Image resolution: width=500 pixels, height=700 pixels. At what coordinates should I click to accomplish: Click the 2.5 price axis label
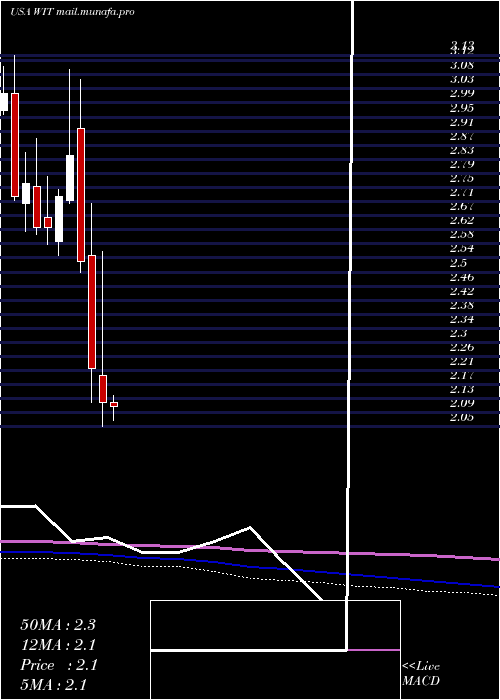458,263
